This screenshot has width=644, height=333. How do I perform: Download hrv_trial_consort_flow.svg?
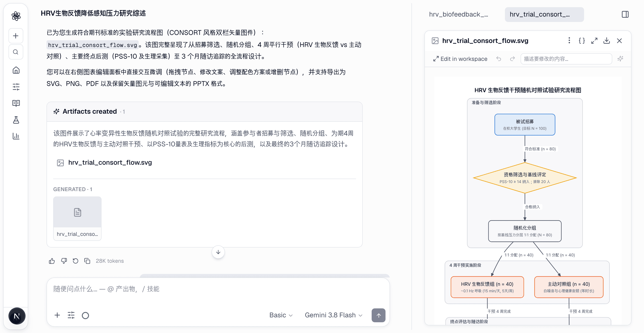coord(607,41)
